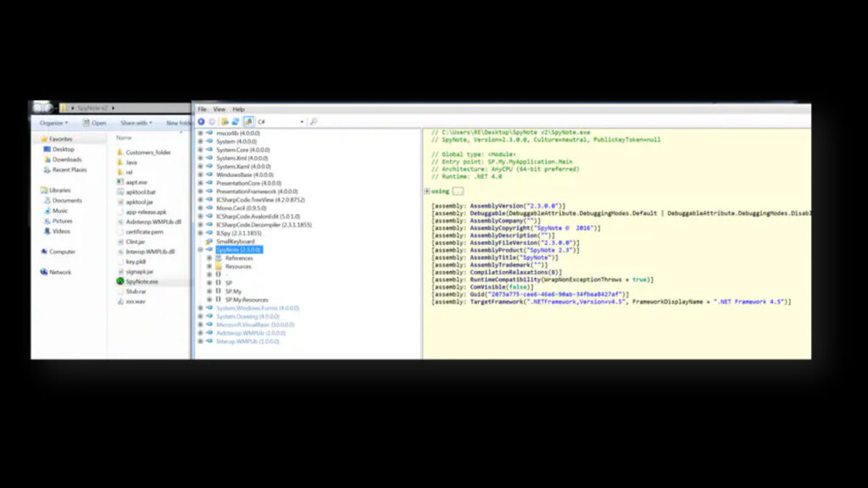The height and width of the screenshot is (488, 868).
Task: Open Recent Places in Explorer sidebar
Action: [70, 169]
